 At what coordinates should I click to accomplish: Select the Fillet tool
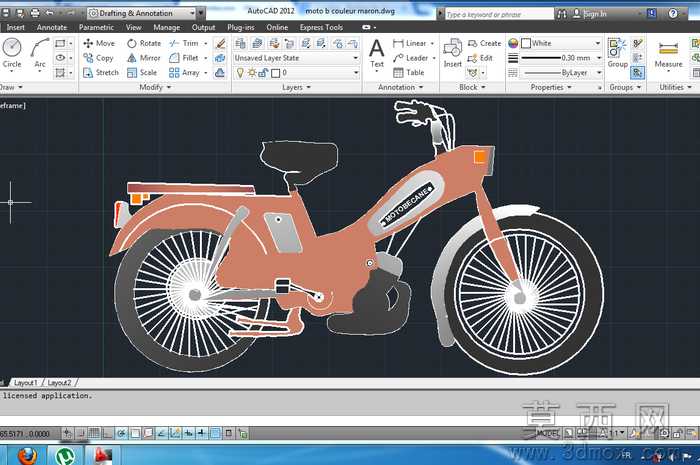[184, 58]
